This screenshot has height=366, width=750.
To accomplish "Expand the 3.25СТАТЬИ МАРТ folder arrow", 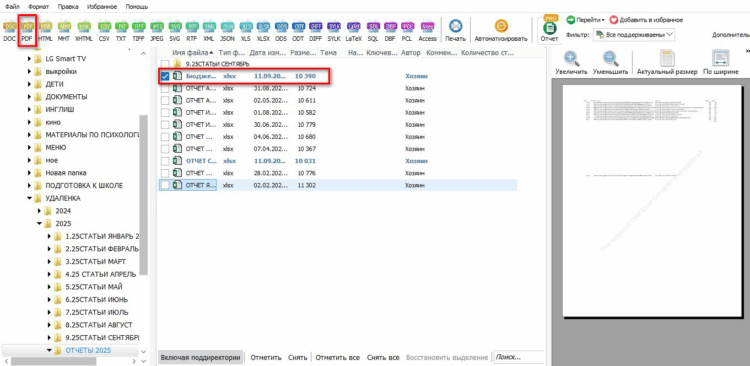I will pyautogui.click(x=49, y=262).
